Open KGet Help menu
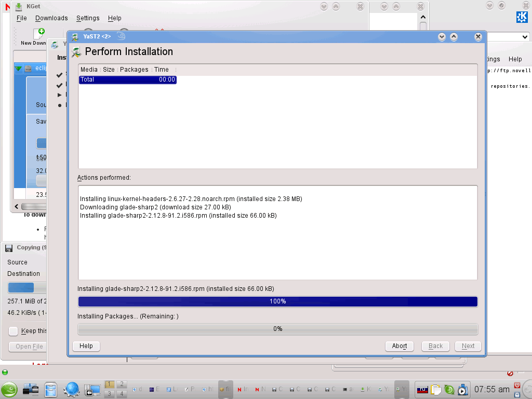Image resolution: width=532 pixels, height=399 pixels. click(115, 18)
